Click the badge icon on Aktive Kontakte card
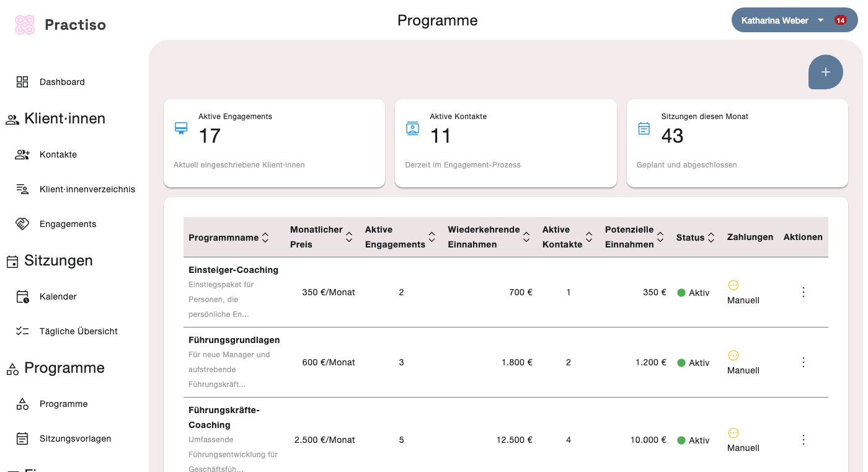Screen dimensions: 868x472 point(412,128)
